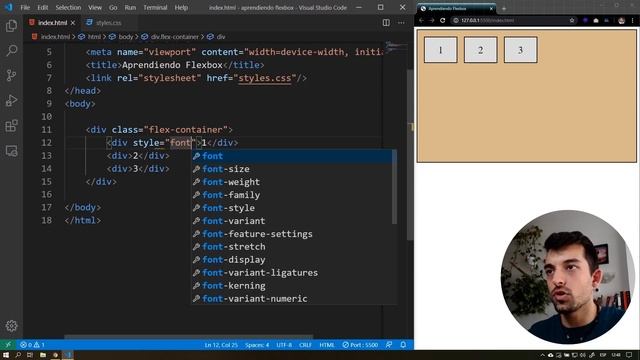Open Windows taskbar search
The image size is (640, 360).
(18, 355)
